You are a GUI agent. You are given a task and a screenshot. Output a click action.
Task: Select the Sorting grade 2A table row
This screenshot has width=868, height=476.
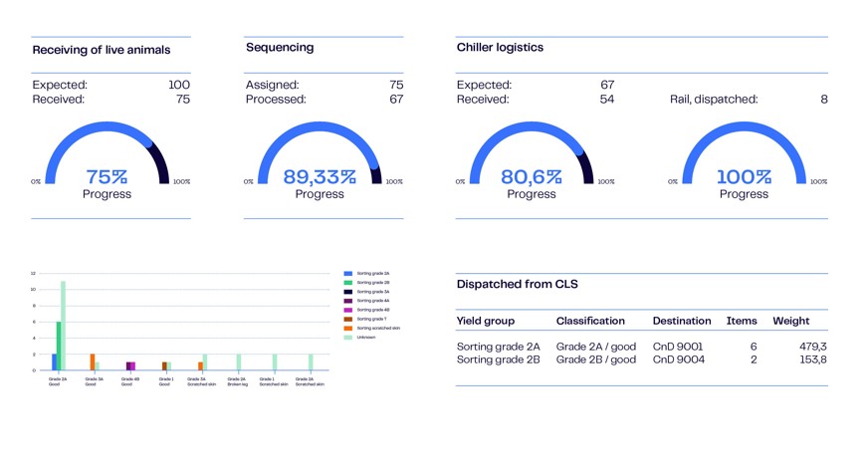(498, 347)
